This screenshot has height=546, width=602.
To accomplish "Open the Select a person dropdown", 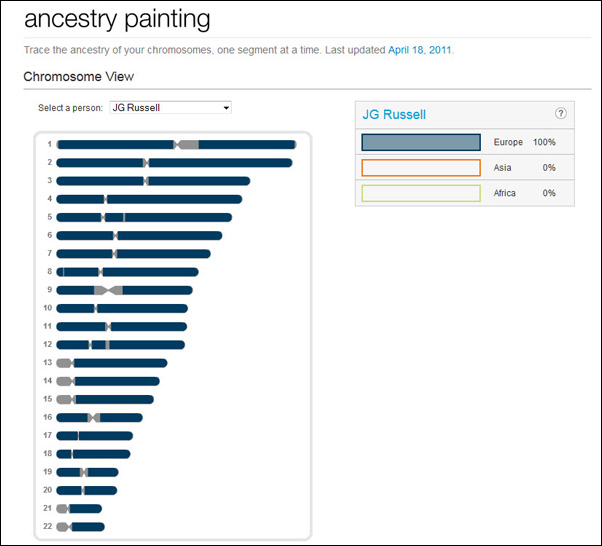I will pyautogui.click(x=170, y=108).
